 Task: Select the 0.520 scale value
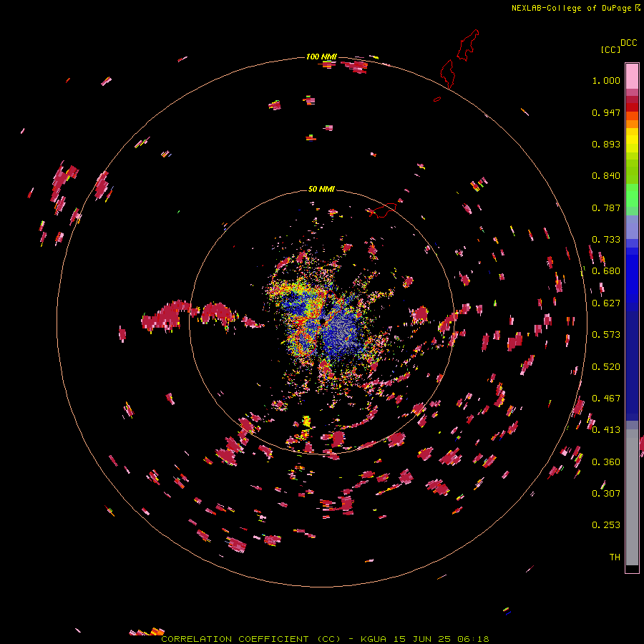[606, 367]
